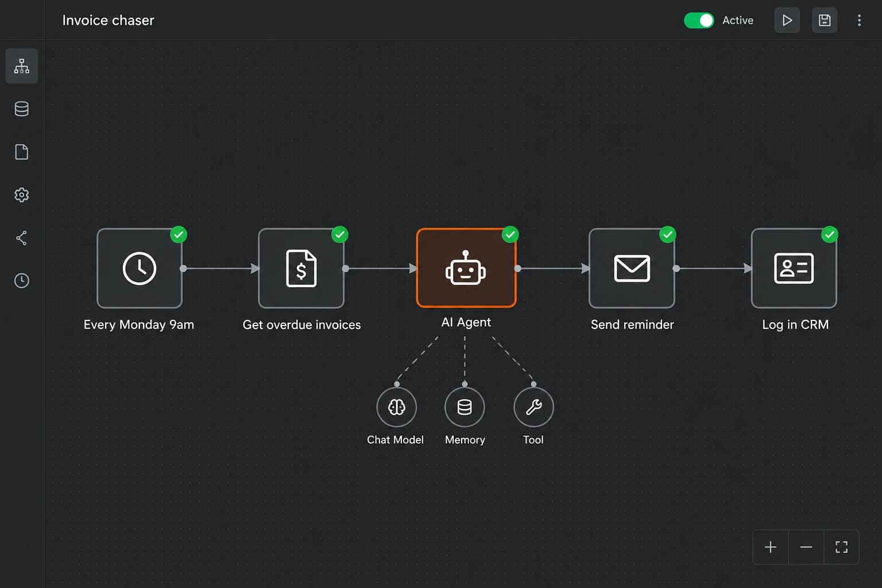The width and height of the screenshot is (882, 588).
Task: Open the documents page sidebar icon
Action: (x=22, y=152)
